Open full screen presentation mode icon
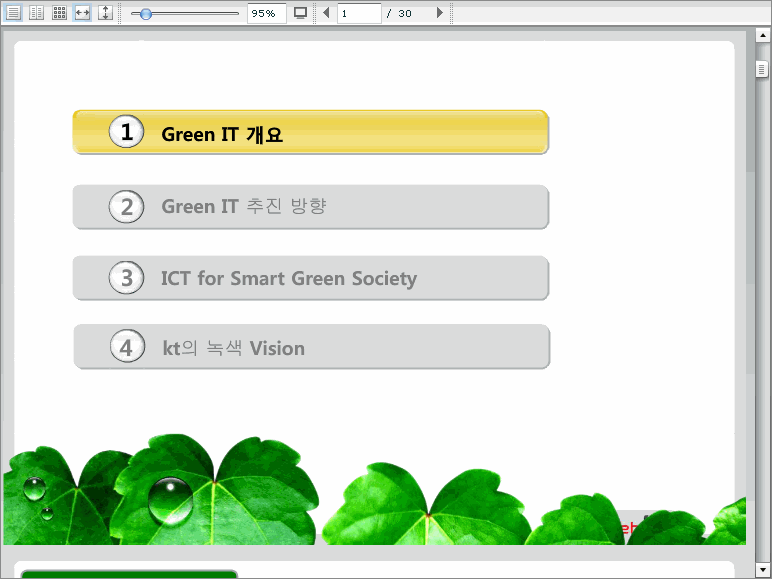The height and width of the screenshot is (579, 772). point(300,13)
